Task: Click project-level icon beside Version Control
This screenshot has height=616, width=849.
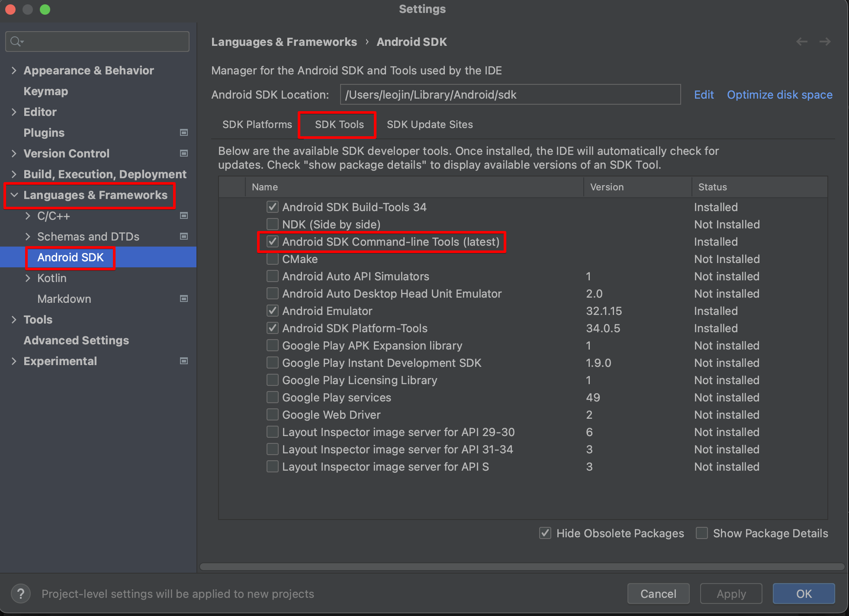Action: [184, 153]
